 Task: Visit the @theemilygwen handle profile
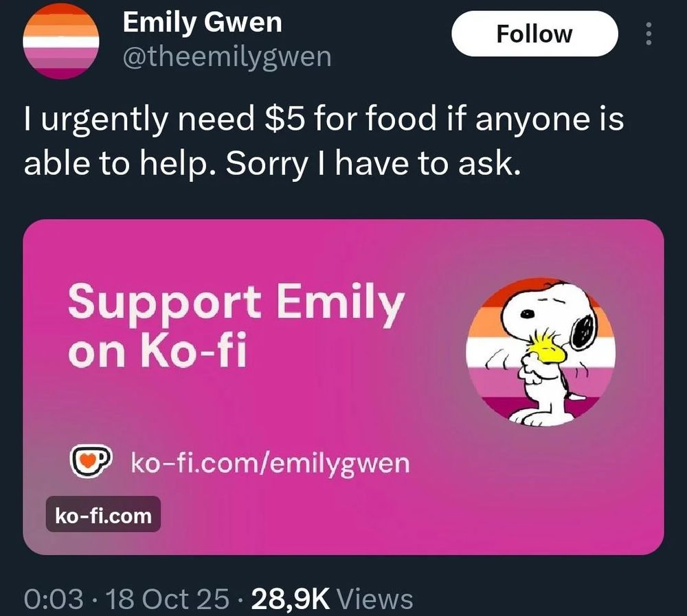click(x=227, y=58)
